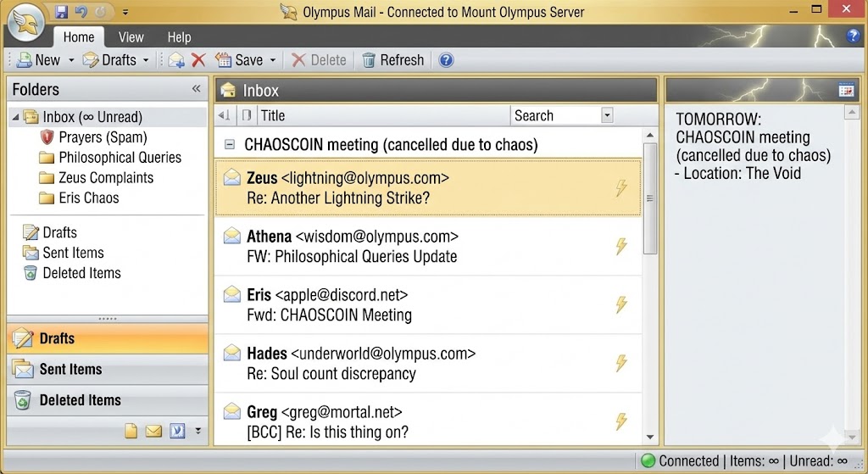The image size is (868, 474).
Task: Click the yellow envelope icon in navigation strip
Action: pos(153,430)
